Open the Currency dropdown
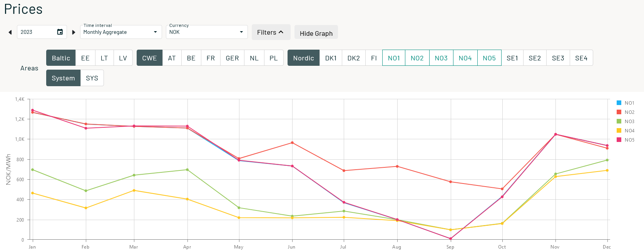The height and width of the screenshot is (252, 644). pos(207,32)
